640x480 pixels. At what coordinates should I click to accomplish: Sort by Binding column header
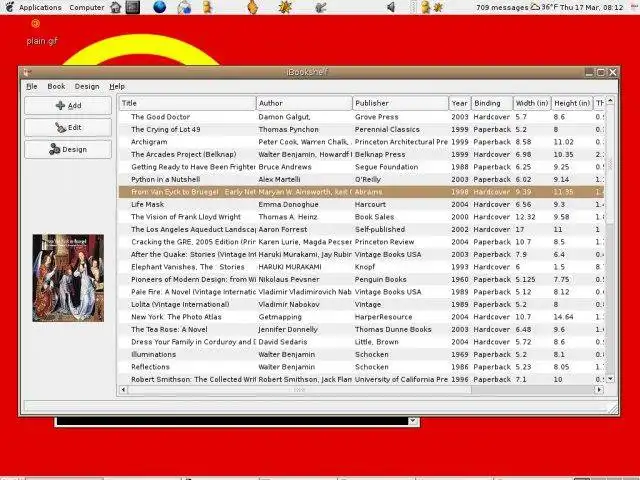coord(491,103)
